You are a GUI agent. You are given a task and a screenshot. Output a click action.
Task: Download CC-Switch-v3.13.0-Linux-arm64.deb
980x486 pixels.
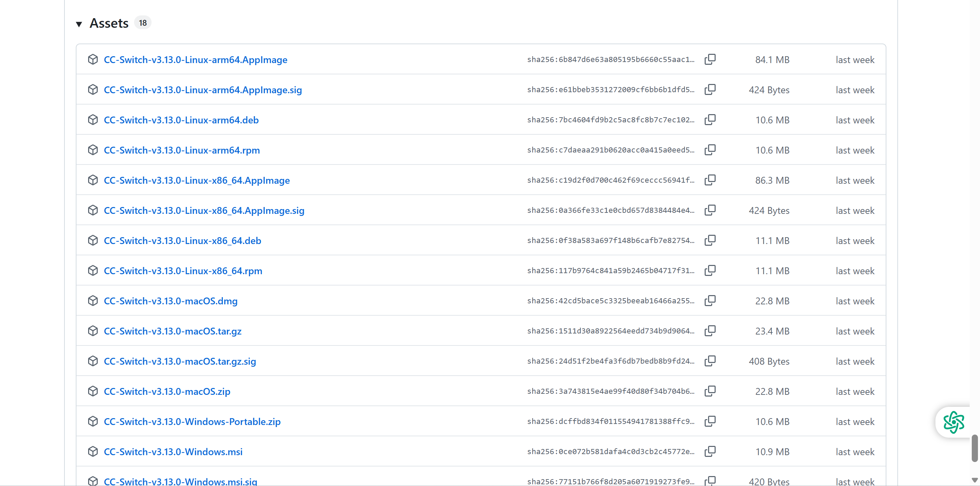coord(181,120)
